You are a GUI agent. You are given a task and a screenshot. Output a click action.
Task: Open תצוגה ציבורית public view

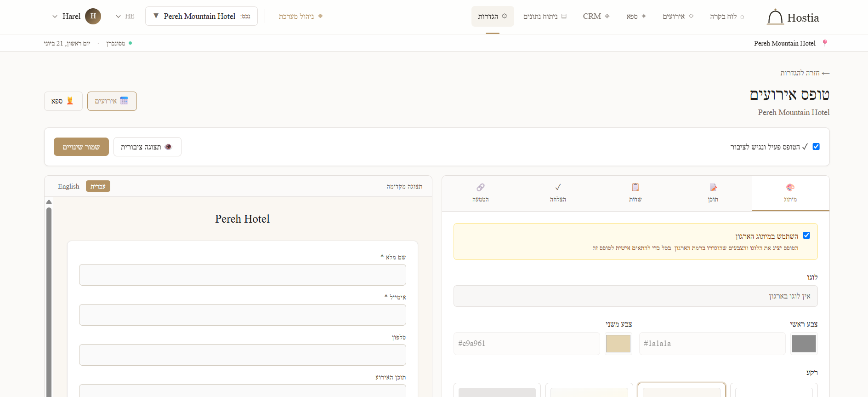pyautogui.click(x=148, y=147)
